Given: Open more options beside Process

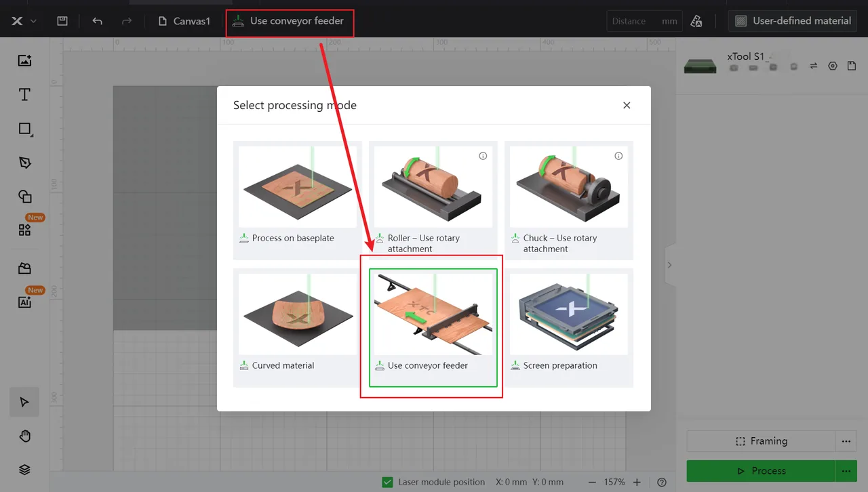Looking at the screenshot, I should (846, 471).
